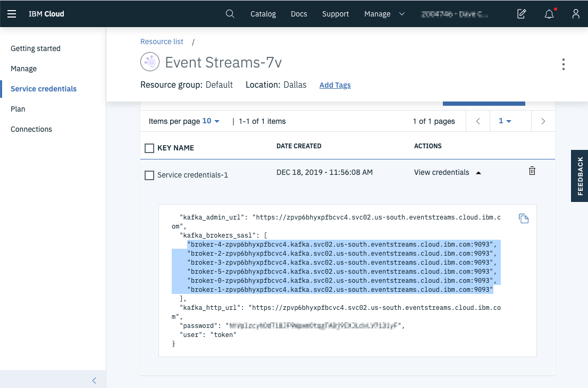Sort by KEY NAME column header
The width and height of the screenshot is (588, 388).
click(x=175, y=148)
